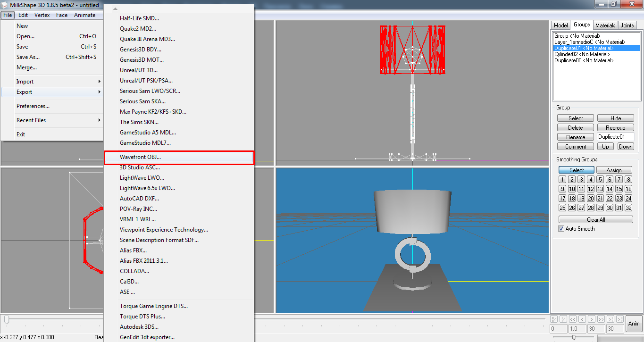Go to the next keyframe
Viewport: 644px width, 342px height.
611,319
